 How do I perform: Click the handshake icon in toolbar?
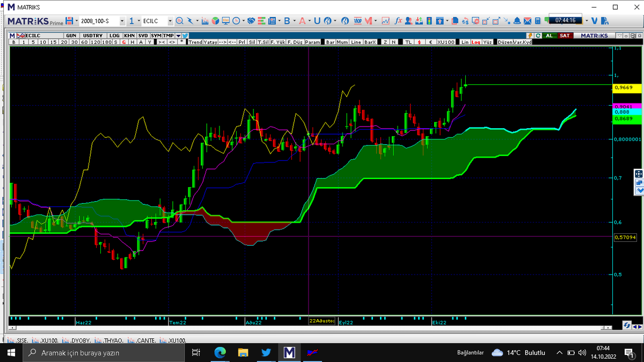[x=251, y=21]
